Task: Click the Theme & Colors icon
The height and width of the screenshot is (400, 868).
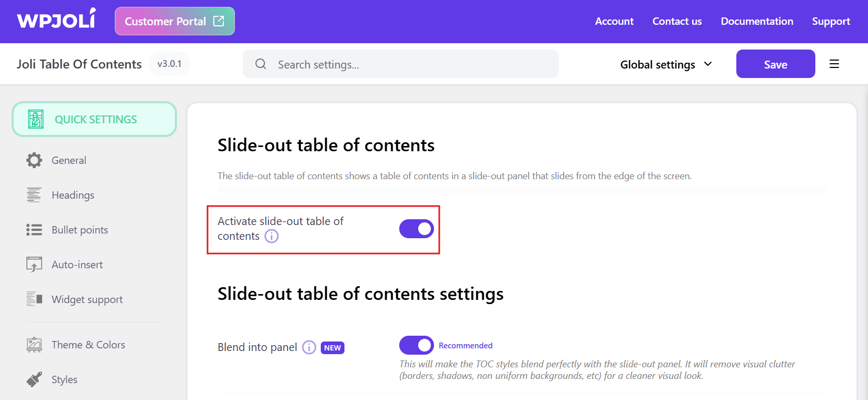Action: pos(34,345)
